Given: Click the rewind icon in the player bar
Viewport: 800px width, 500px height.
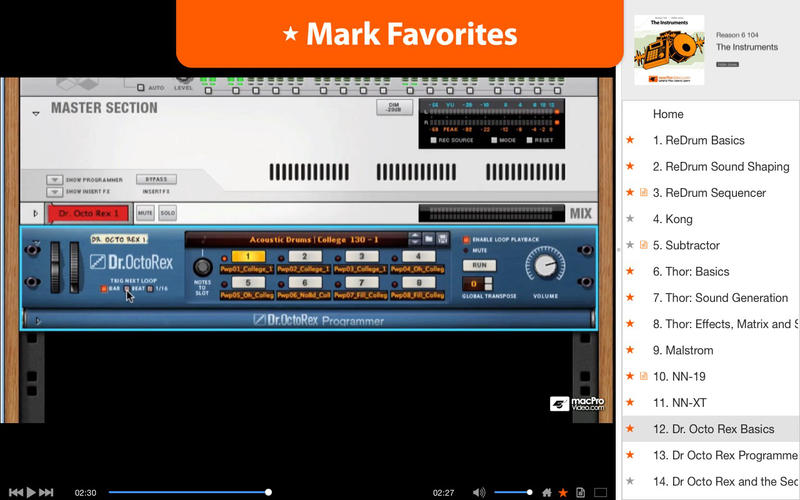Looking at the screenshot, I should [16, 492].
